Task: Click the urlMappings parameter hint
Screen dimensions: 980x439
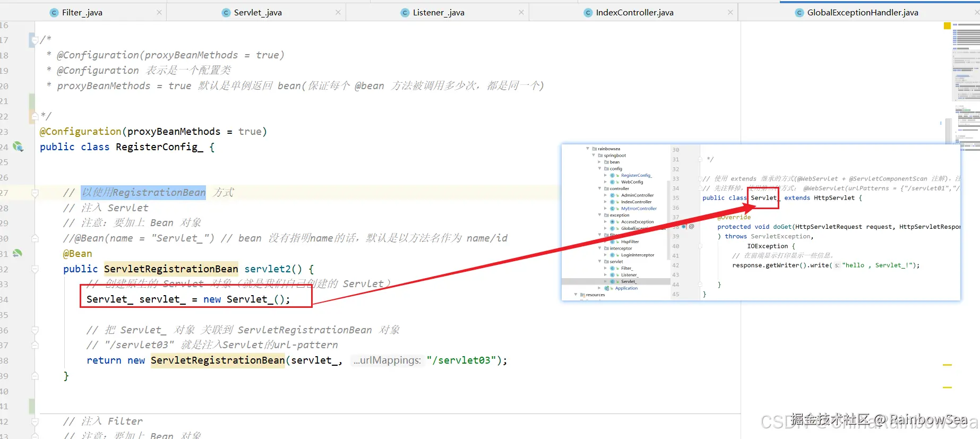Action: click(388, 360)
